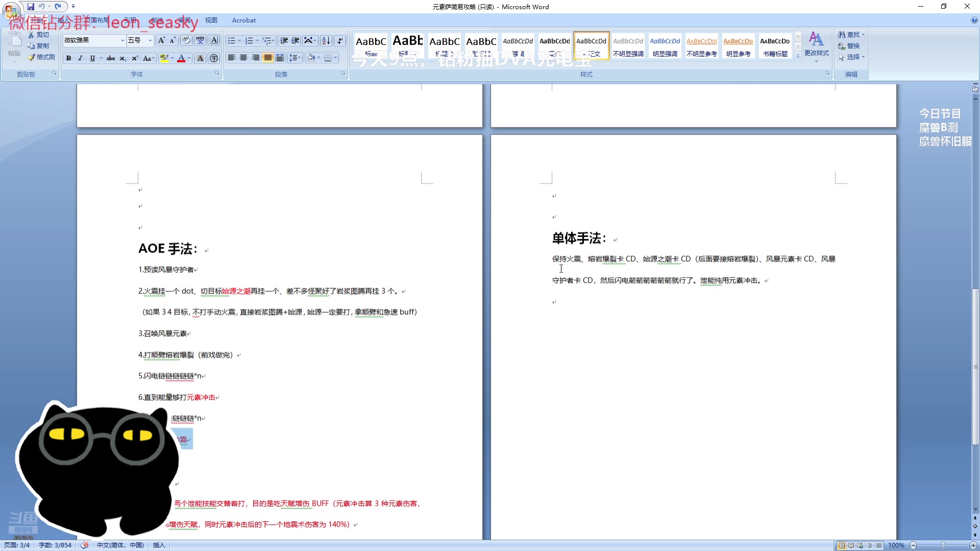
Task: Toggle Justify alignment
Action: [x=267, y=58]
